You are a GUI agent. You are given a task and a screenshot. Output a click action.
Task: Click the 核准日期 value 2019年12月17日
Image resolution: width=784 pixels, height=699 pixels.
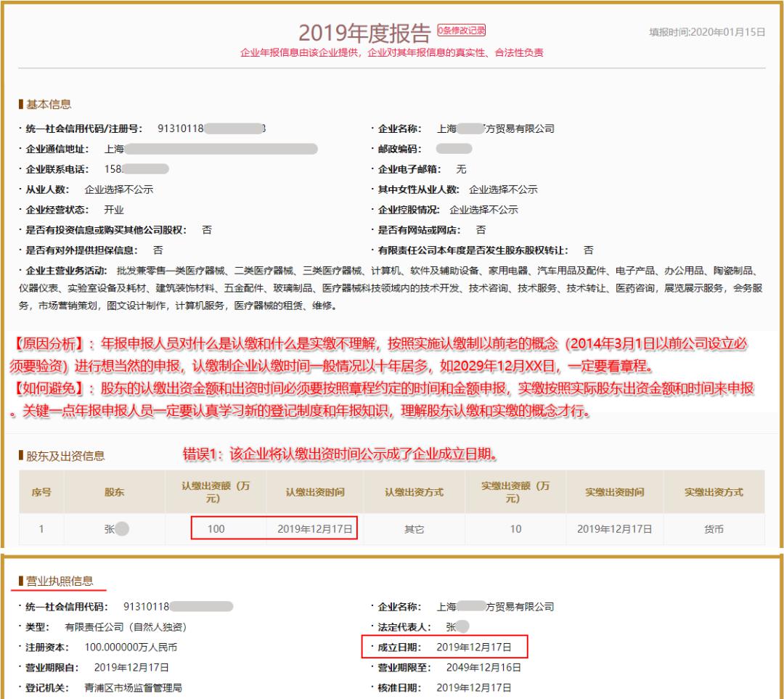(474, 687)
